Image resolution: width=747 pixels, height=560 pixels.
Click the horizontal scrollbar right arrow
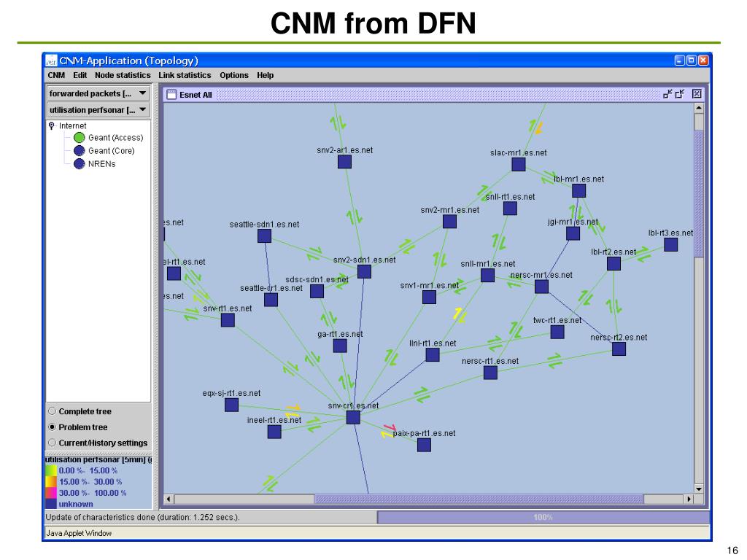click(x=688, y=499)
